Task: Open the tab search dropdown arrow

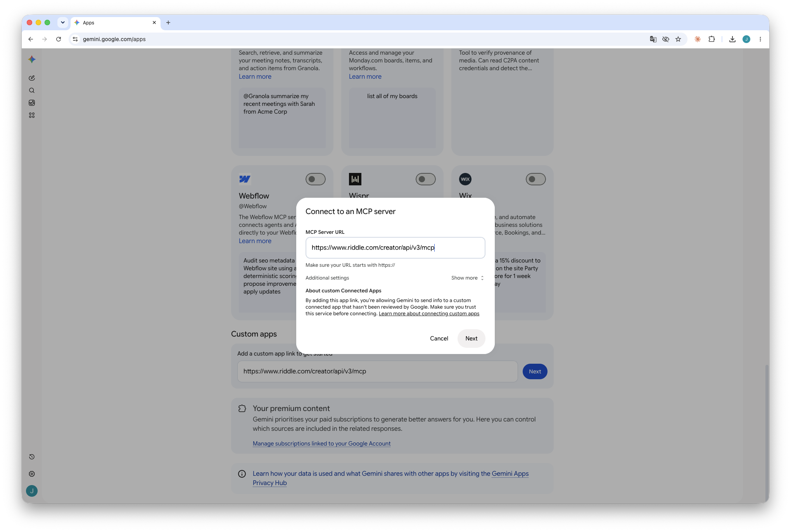Action: (62, 22)
